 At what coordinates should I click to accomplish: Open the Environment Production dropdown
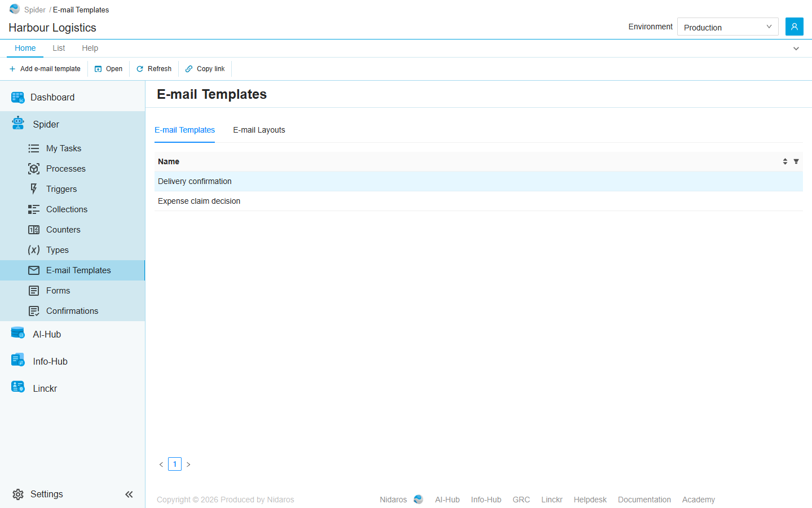point(727,27)
